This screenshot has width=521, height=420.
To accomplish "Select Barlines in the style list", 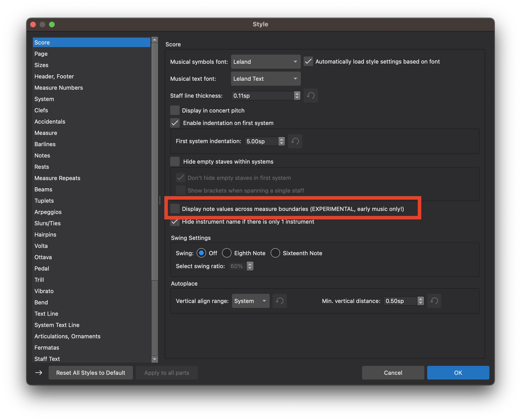I will tap(45, 144).
